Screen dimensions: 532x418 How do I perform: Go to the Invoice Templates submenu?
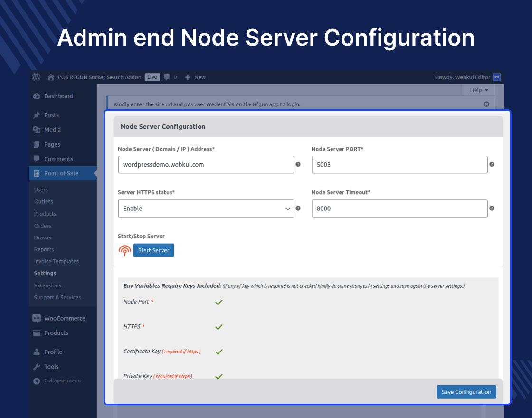tap(57, 261)
